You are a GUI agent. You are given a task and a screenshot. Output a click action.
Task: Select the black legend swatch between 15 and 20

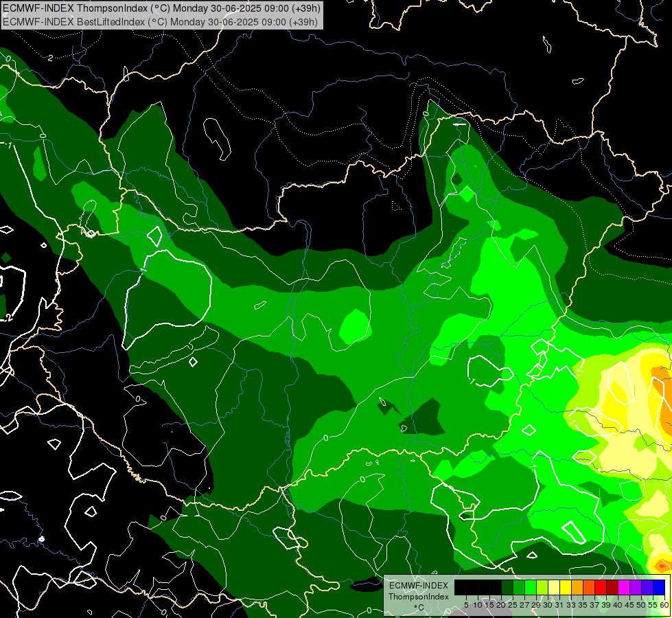coord(496,587)
